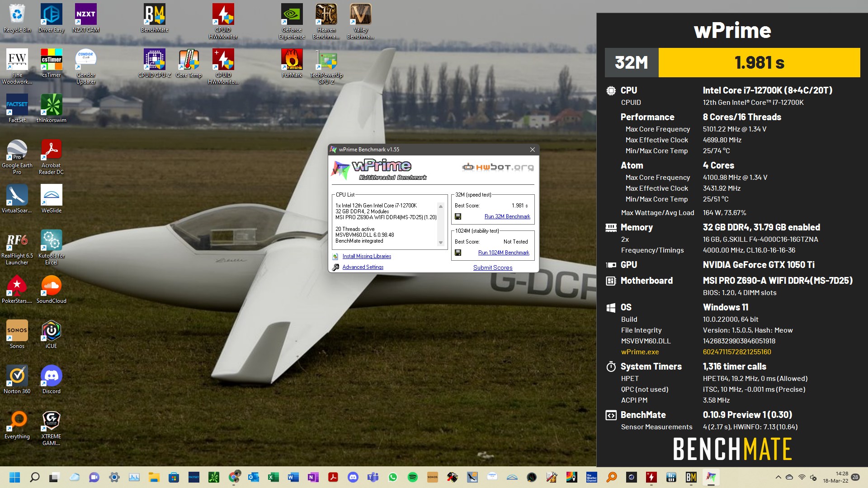Open Microsoft Teams on the taskbar
The height and width of the screenshot is (488, 868).
tap(373, 477)
